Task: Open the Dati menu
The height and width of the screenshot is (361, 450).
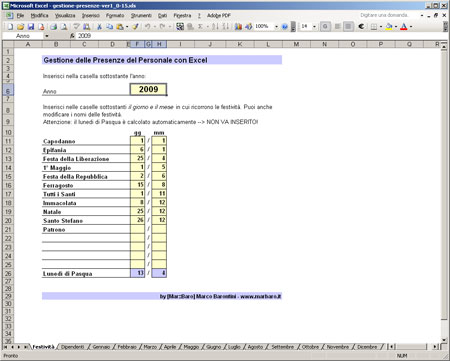Action: pyautogui.click(x=162, y=15)
